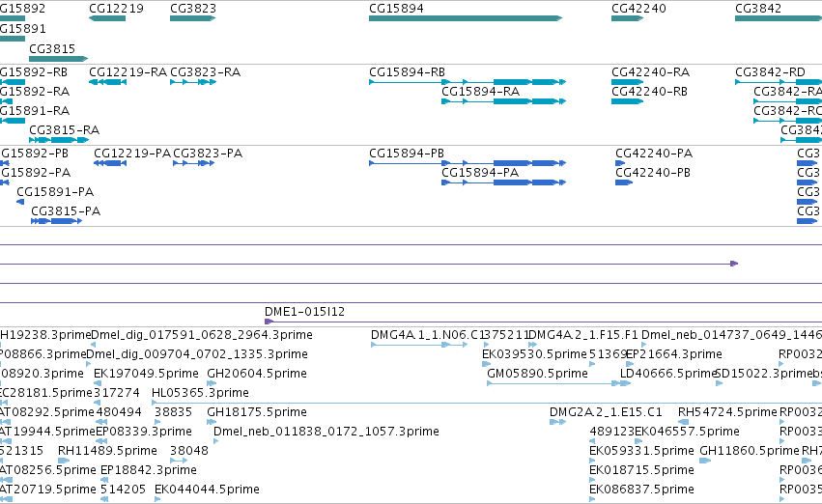Click the CG15894-PB protein label
Image resolution: width=822 pixels, height=504 pixels.
tap(407, 154)
